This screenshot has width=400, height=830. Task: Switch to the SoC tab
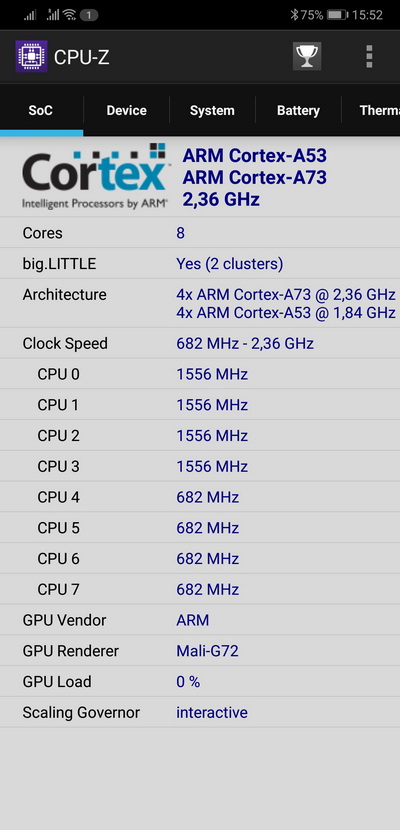coord(41,111)
